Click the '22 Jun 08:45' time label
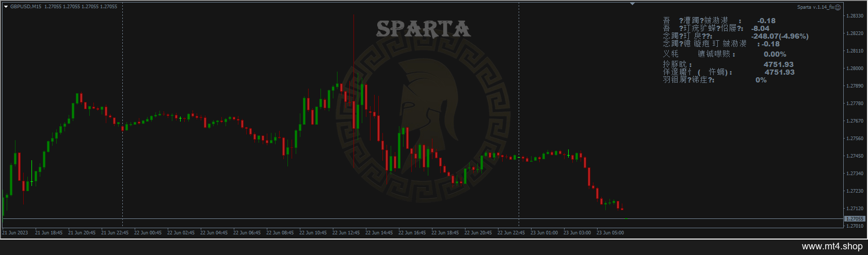This screenshot has width=868, height=255. pos(280,233)
